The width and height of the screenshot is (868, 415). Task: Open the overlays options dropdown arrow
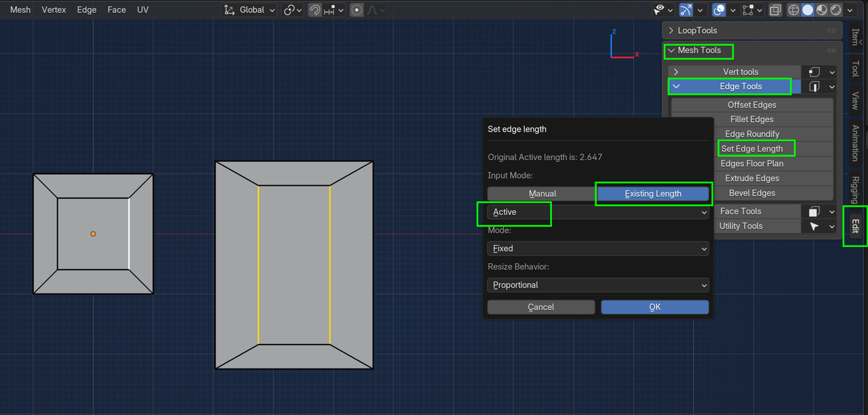tap(733, 10)
